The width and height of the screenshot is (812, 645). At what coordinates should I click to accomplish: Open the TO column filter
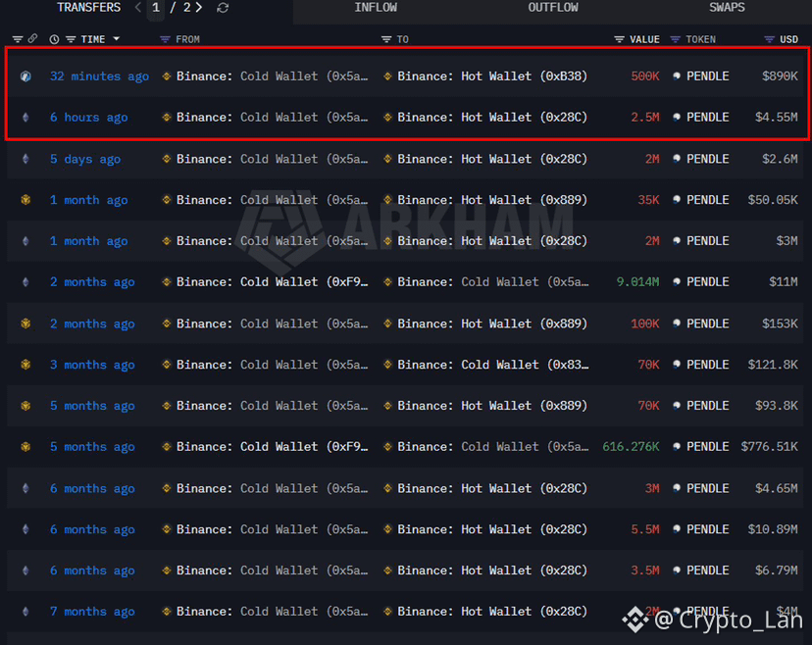(x=385, y=39)
